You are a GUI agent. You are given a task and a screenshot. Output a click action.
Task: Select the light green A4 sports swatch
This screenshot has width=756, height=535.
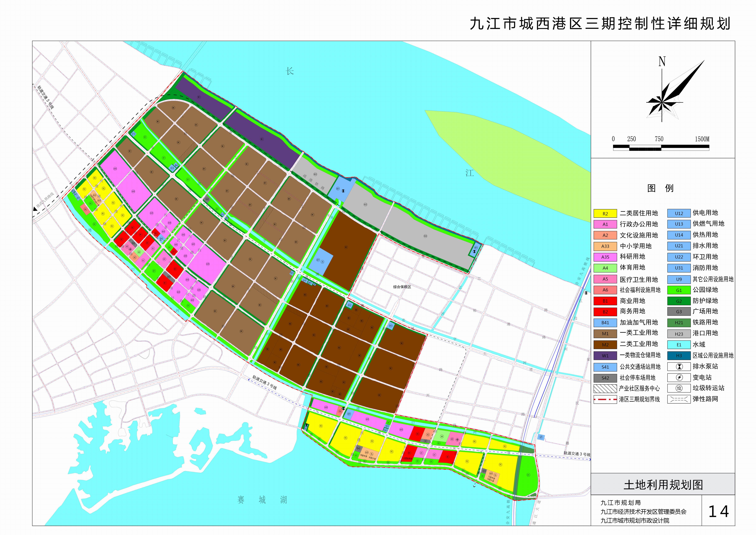coord(605,268)
